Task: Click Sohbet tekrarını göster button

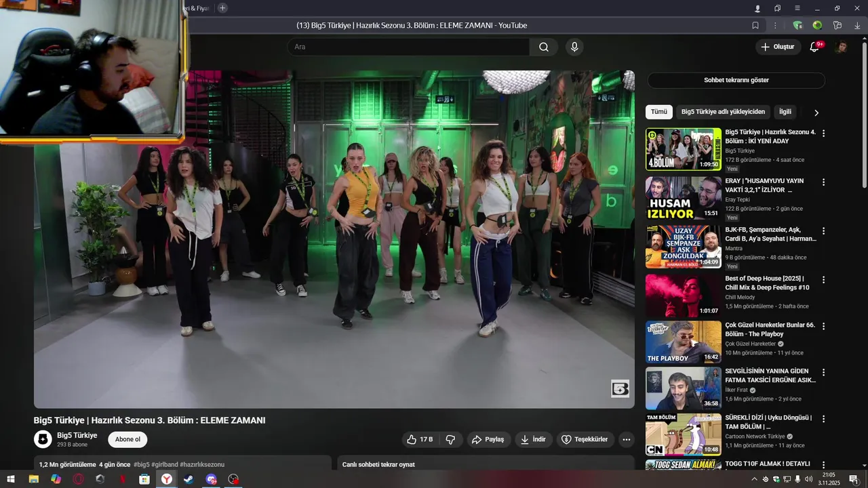Action: (x=736, y=80)
